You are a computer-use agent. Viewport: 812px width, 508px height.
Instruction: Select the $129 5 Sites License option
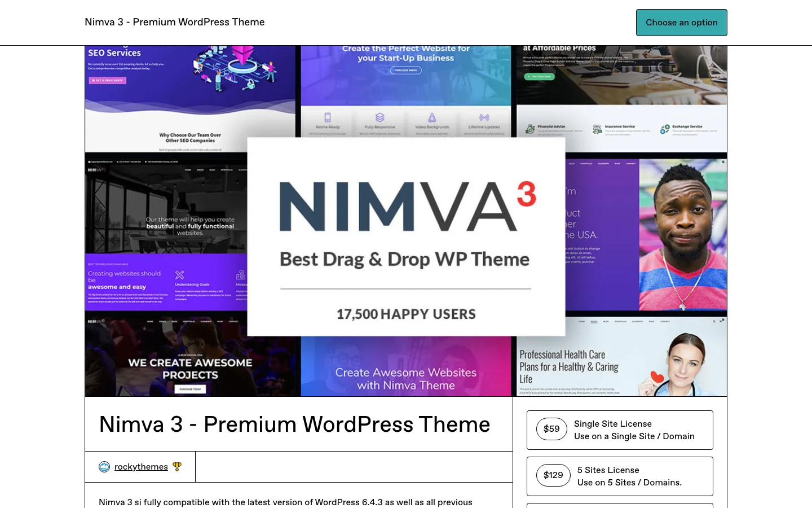click(x=620, y=476)
